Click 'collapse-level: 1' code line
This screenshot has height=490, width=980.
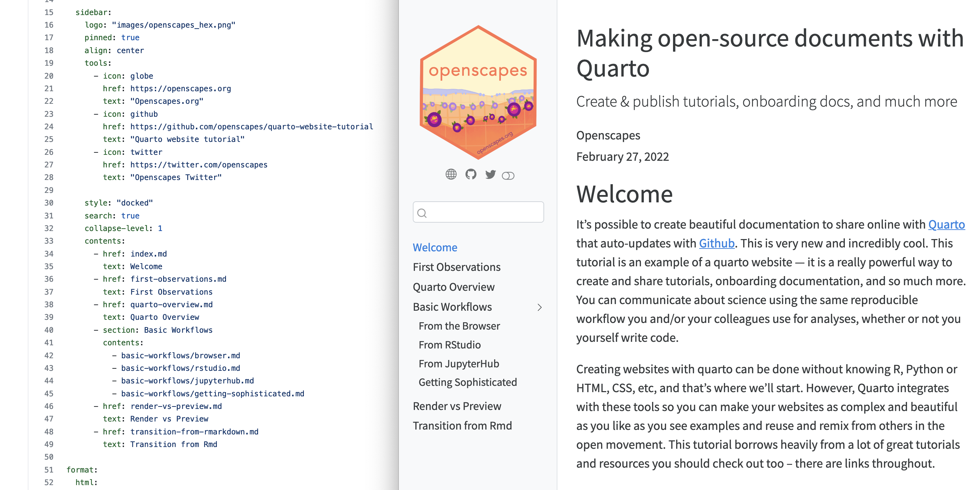point(123,228)
